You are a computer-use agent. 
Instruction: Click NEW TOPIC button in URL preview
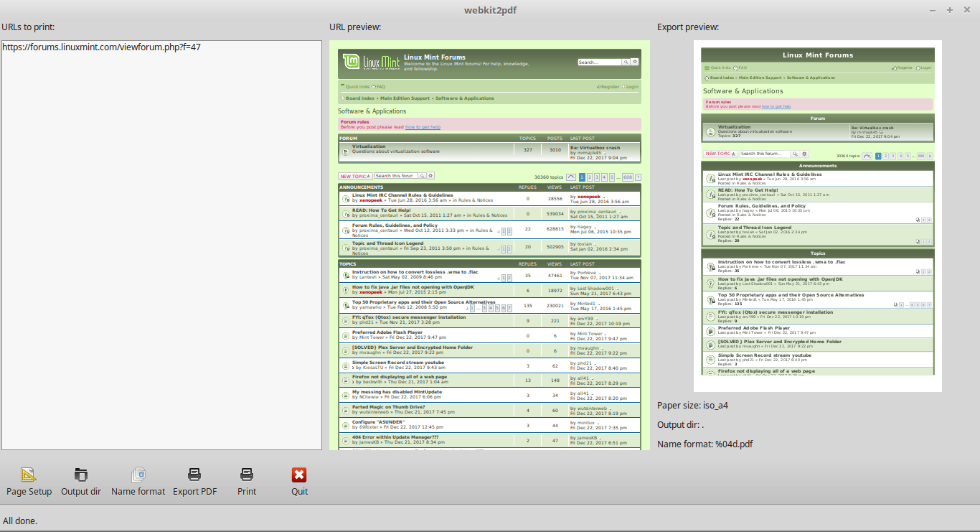click(x=355, y=176)
